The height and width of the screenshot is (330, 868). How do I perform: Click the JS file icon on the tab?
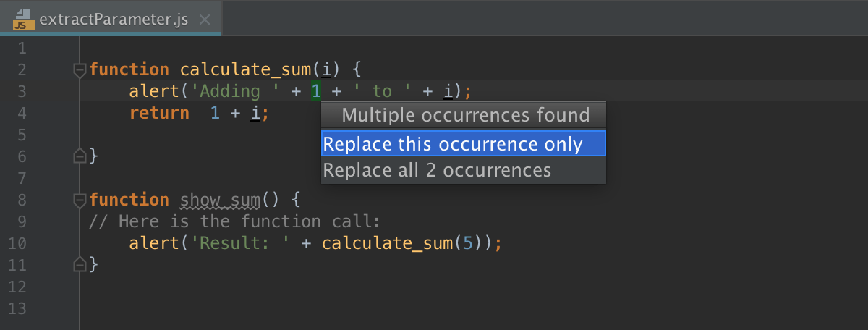tap(23, 19)
